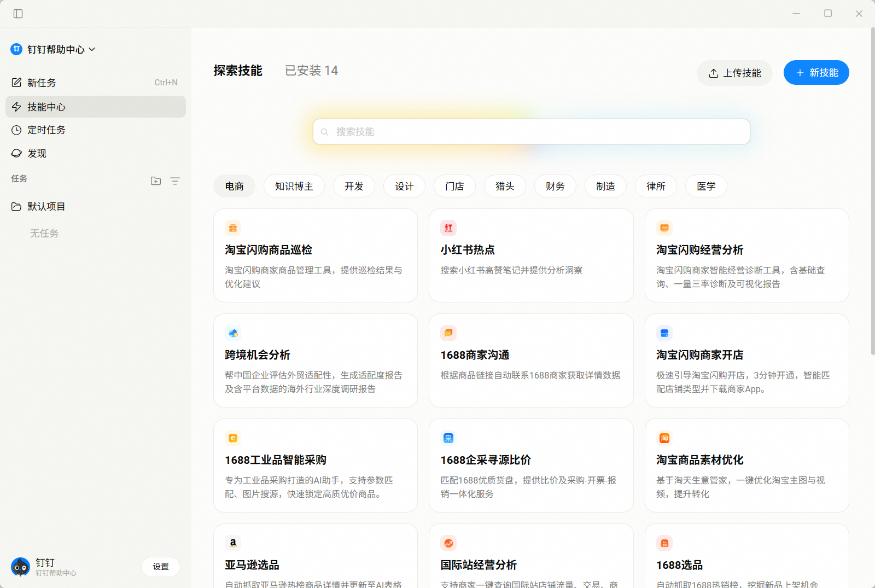Image resolution: width=875 pixels, height=588 pixels.
Task: Open the 淘宝闪购商家开店 skill title
Action: tap(700, 355)
